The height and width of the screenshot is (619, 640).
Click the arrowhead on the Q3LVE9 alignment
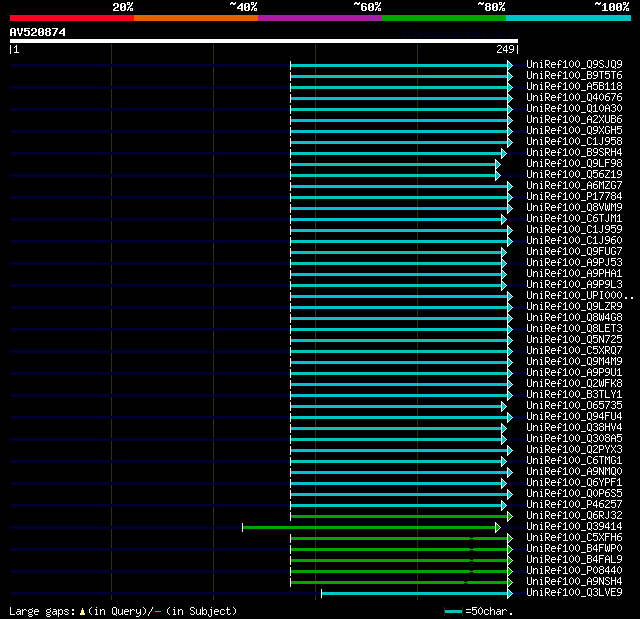pyautogui.click(x=509, y=593)
